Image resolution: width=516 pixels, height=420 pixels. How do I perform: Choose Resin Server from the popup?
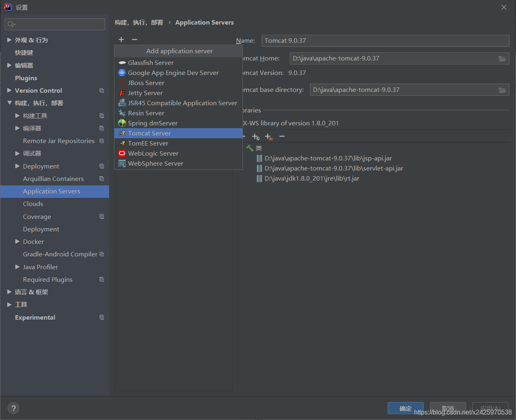(178, 113)
